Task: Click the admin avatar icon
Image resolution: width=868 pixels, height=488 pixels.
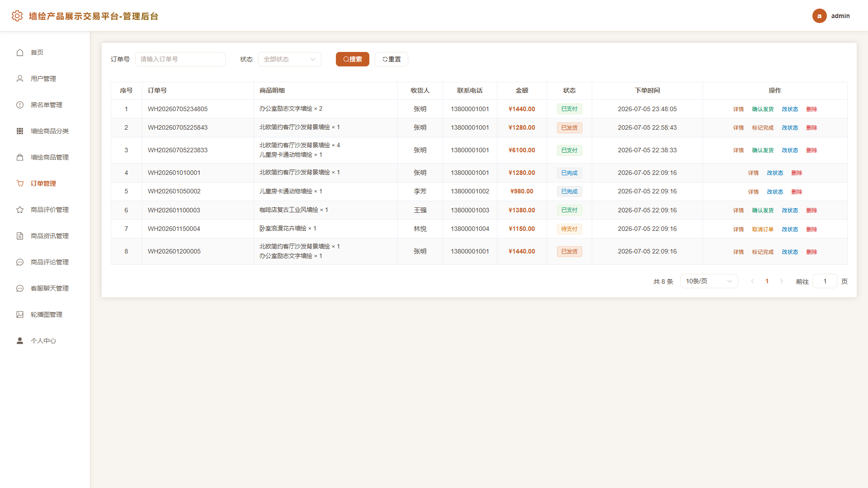Action: [819, 16]
